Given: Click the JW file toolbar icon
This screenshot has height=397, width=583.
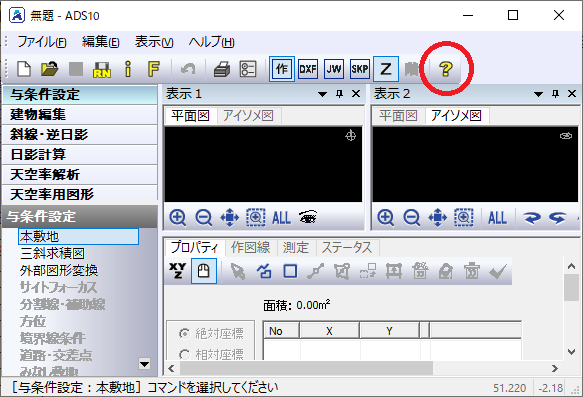Looking at the screenshot, I should coord(334,69).
